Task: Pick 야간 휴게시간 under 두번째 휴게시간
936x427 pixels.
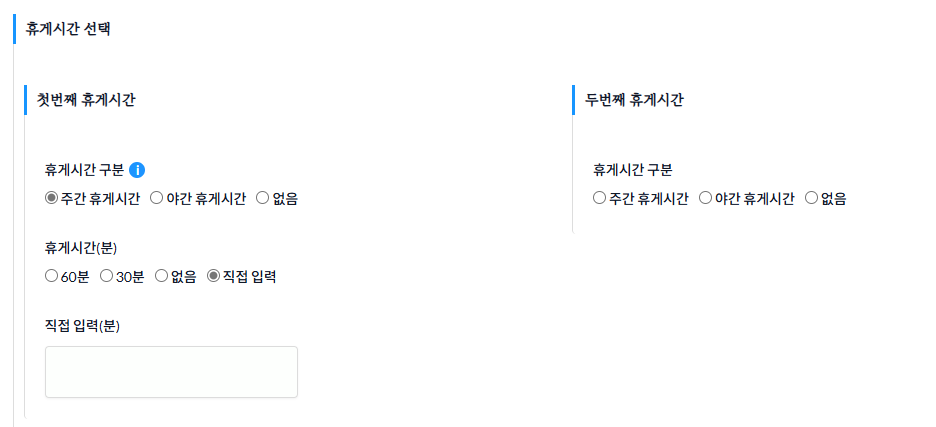Action: tap(705, 198)
